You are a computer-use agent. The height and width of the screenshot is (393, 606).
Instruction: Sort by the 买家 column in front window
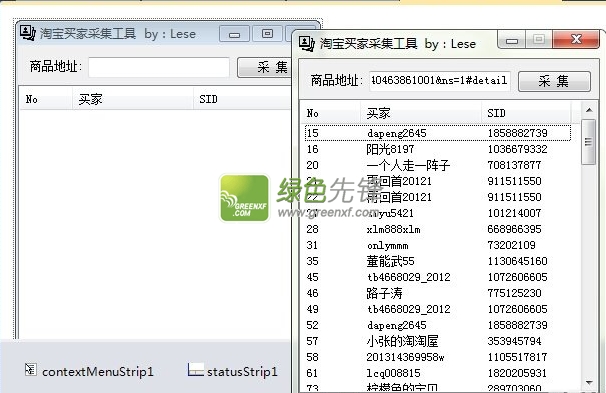click(421, 113)
